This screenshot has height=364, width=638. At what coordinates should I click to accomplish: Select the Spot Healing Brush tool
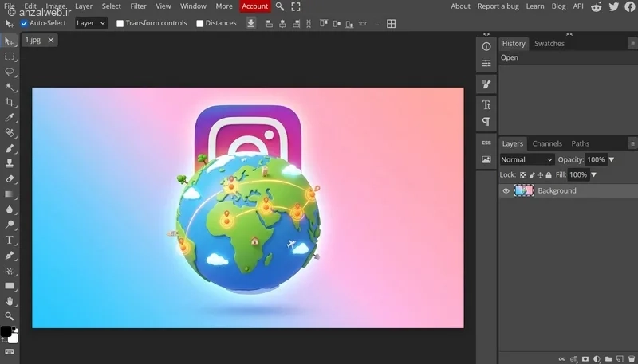coord(9,133)
